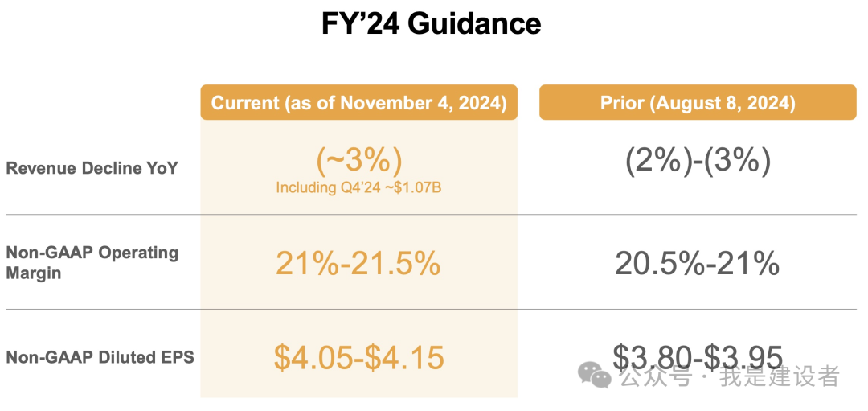Click the beige highlighted area below $4.05-$4.15

click(x=358, y=387)
